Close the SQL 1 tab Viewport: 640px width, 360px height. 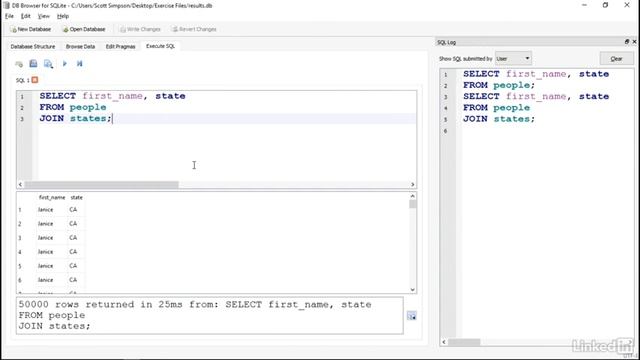(35, 80)
